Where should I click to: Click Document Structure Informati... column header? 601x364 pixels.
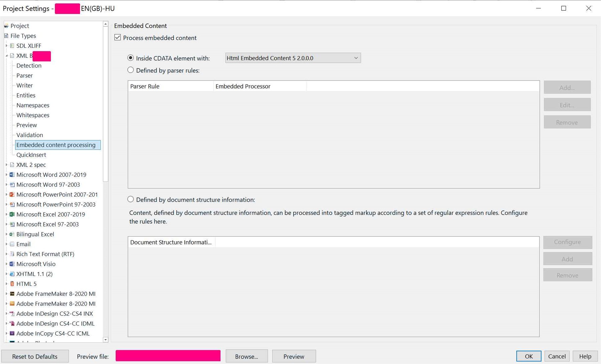[x=172, y=242]
